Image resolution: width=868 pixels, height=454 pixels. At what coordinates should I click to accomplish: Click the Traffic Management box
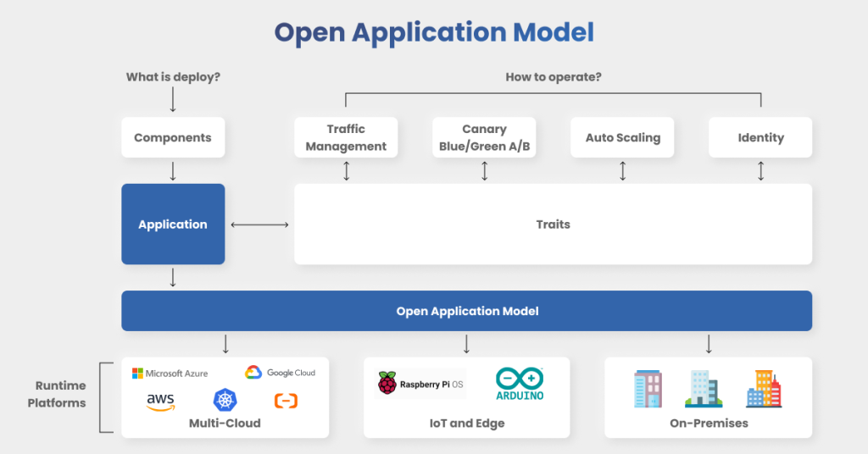click(x=346, y=137)
